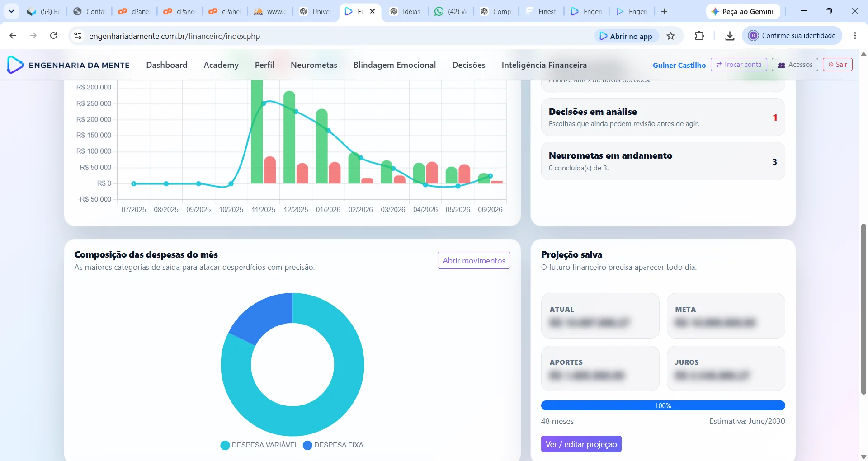Bookmark this page with star icon

coord(671,36)
